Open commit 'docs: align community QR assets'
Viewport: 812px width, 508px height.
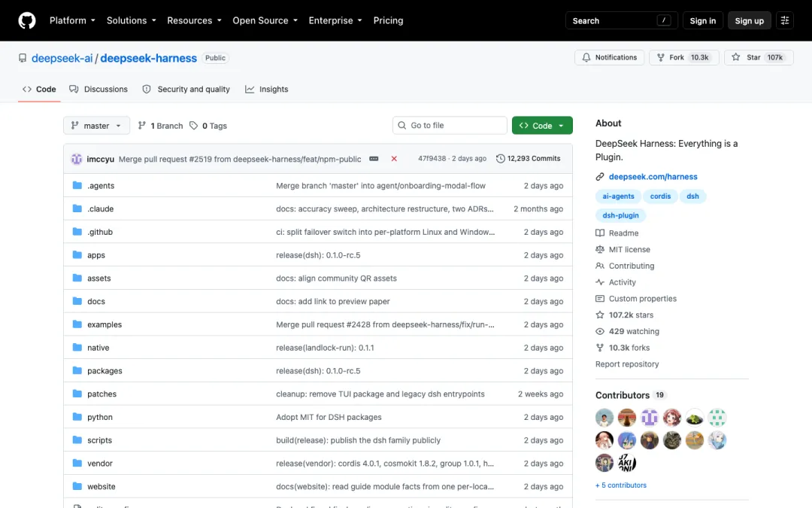coord(337,278)
